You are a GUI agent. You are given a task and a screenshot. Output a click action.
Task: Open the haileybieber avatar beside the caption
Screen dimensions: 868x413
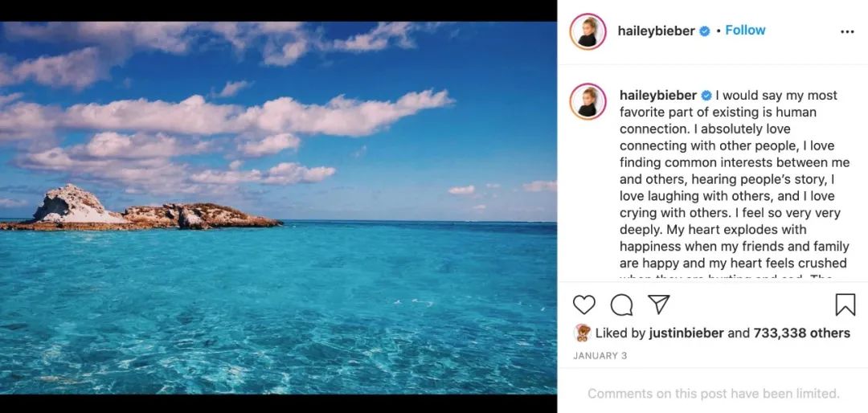[588, 102]
